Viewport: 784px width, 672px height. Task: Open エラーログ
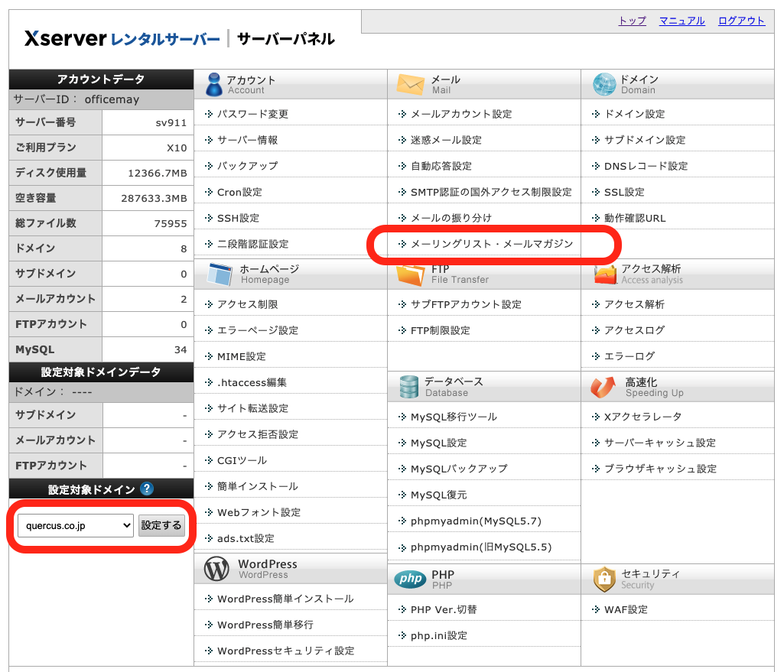pyautogui.click(x=629, y=356)
